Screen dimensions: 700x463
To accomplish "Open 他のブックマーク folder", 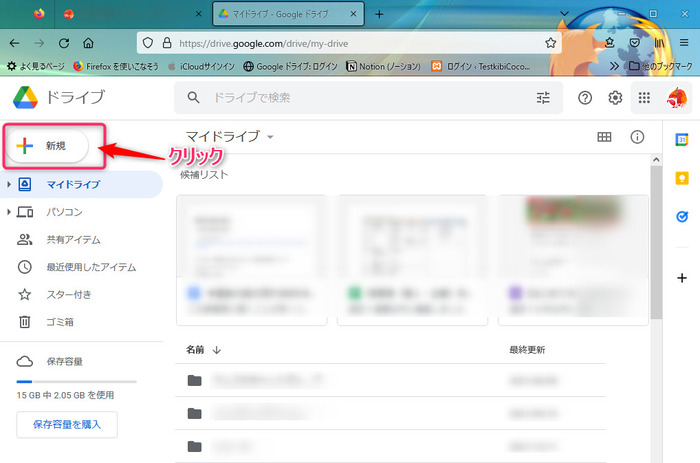I will tap(661, 66).
